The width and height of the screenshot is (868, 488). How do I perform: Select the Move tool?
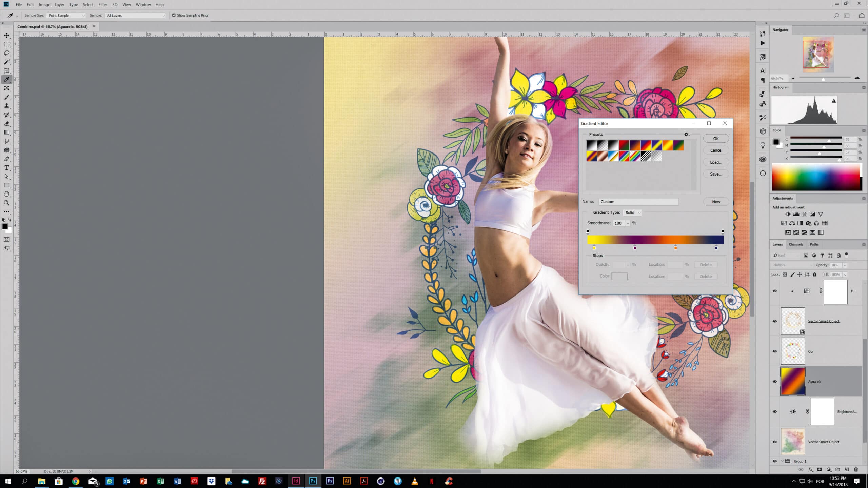click(x=7, y=35)
